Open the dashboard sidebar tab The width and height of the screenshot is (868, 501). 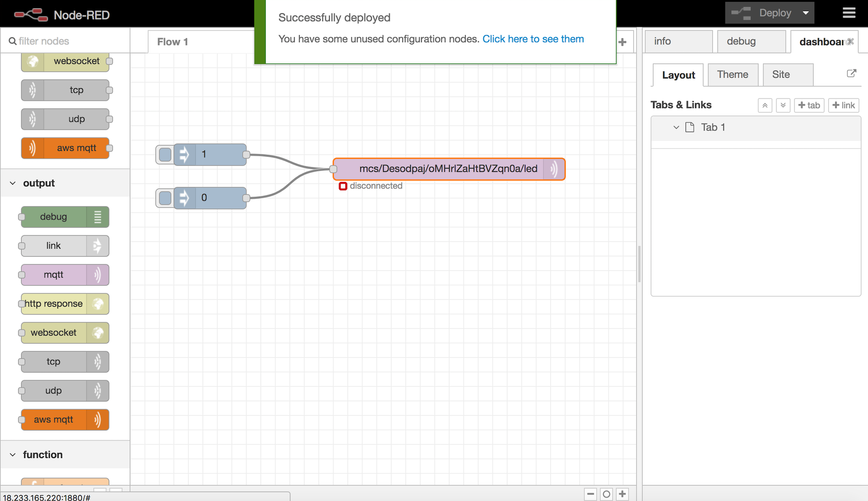pos(821,42)
